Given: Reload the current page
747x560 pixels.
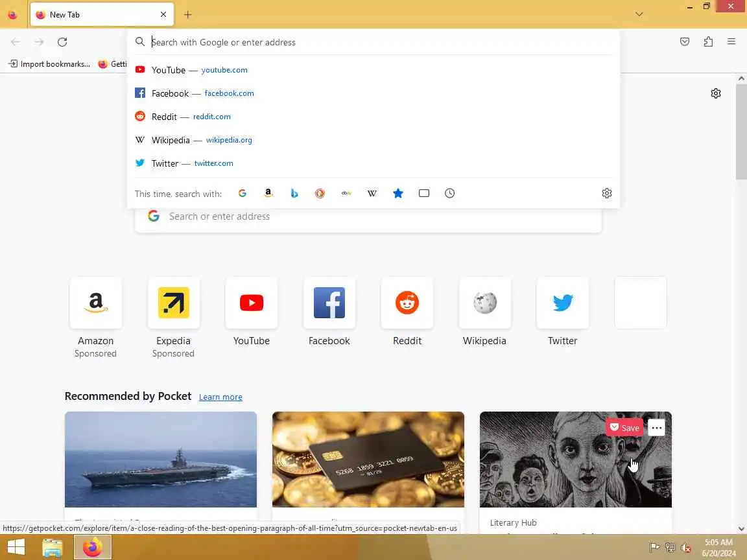Looking at the screenshot, I should (x=62, y=42).
